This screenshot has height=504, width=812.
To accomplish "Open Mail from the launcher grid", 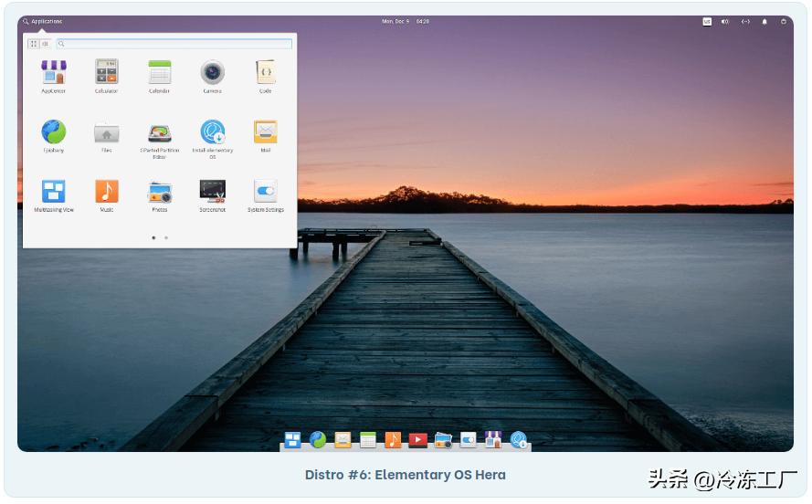I will (266, 135).
